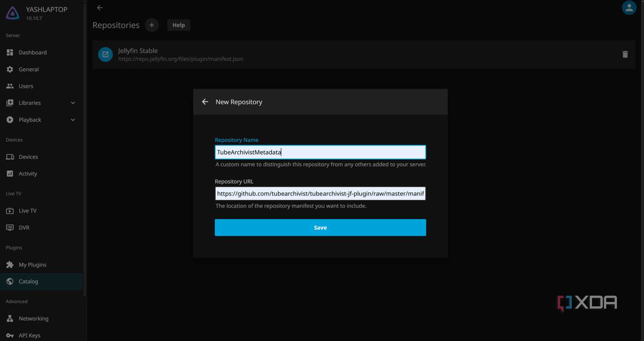644x341 pixels.
Task: Click the API Keys key icon
Action: coord(10,335)
